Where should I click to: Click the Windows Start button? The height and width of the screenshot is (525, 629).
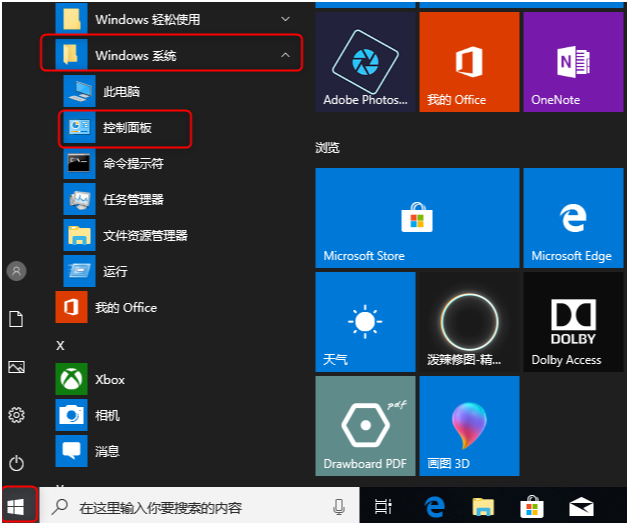tap(18, 506)
